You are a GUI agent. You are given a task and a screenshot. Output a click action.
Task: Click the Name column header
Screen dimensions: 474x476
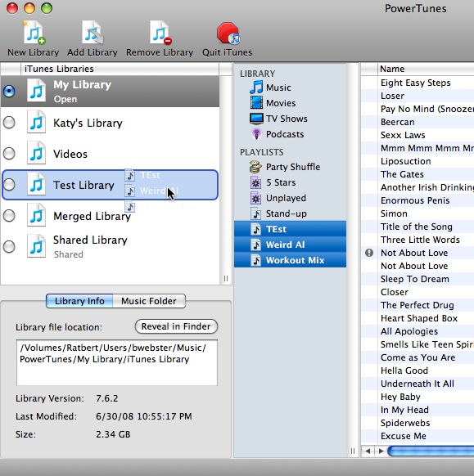pos(426,69)
